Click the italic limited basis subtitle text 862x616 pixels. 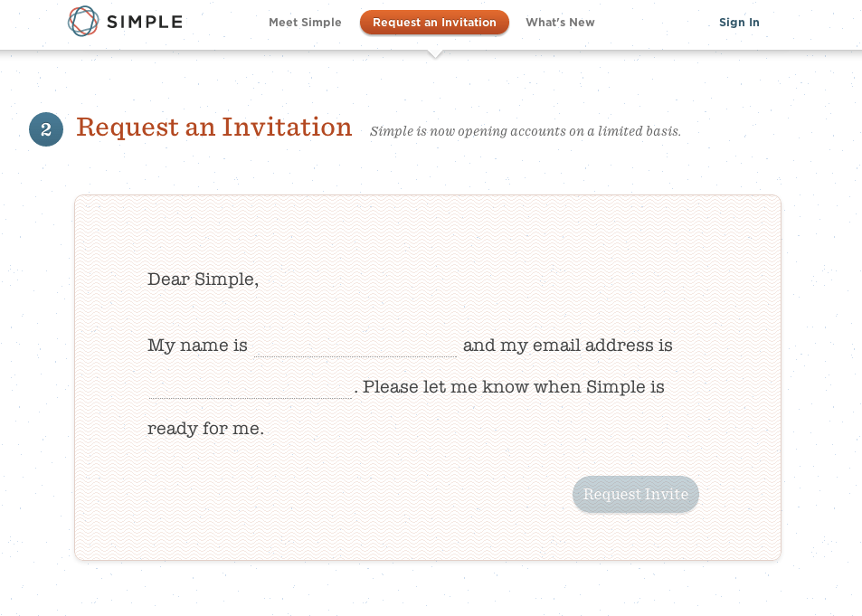pos(525,131)
